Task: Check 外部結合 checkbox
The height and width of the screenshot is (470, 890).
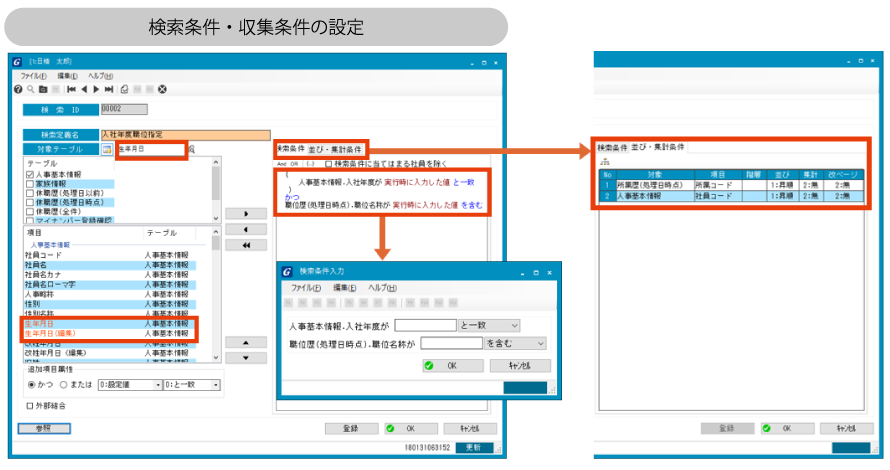Action: coord(30,406)
